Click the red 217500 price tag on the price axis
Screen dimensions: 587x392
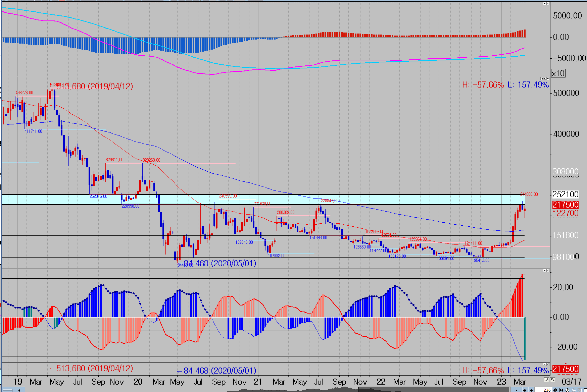pos(566,205)
